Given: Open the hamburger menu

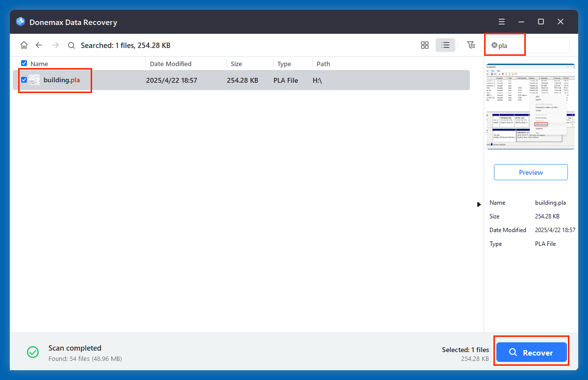Looking at the screenshot, I should pos(501,22).
